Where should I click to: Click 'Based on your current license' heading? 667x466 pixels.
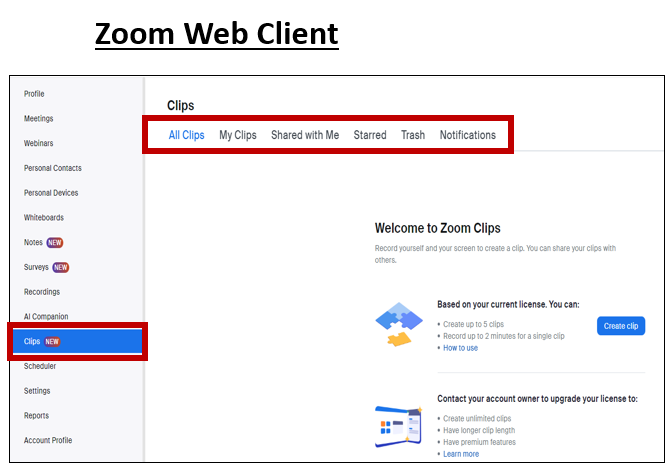pos(508,304)
